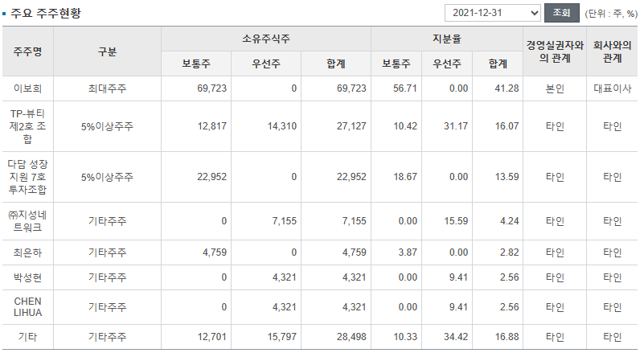644x353 pixels.
Task: Select total ratio 2.82
Action: (509, 252)
